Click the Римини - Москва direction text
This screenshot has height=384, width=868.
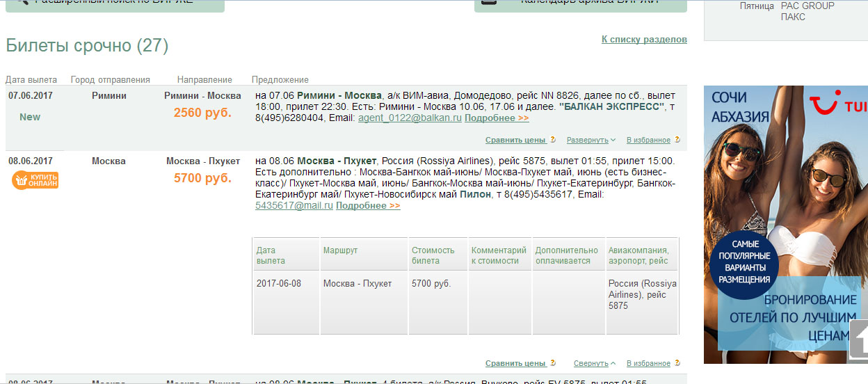point(202,95)
